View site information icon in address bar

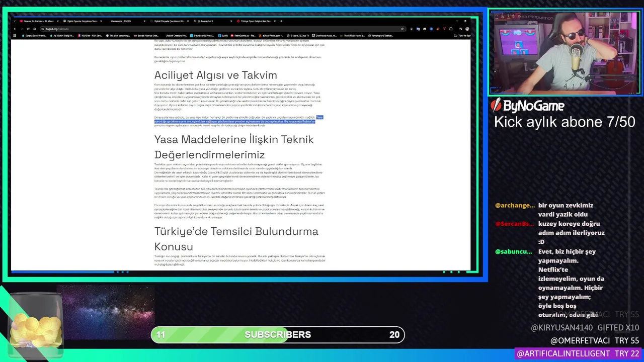(42, 29)
